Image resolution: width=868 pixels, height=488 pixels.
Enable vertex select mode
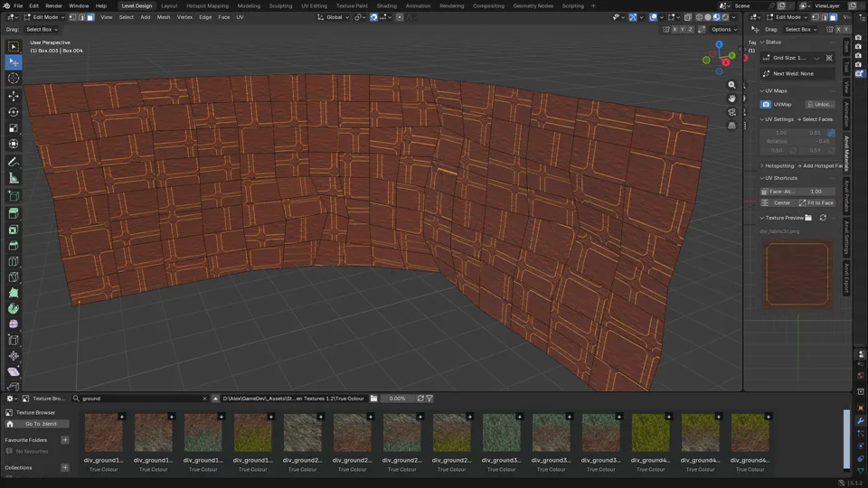[x=72, y=17]
